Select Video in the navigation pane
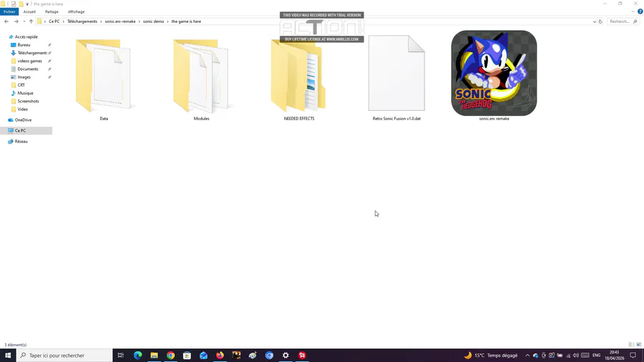The width and height of the screenshot is (644, 362). click(23, 109)
